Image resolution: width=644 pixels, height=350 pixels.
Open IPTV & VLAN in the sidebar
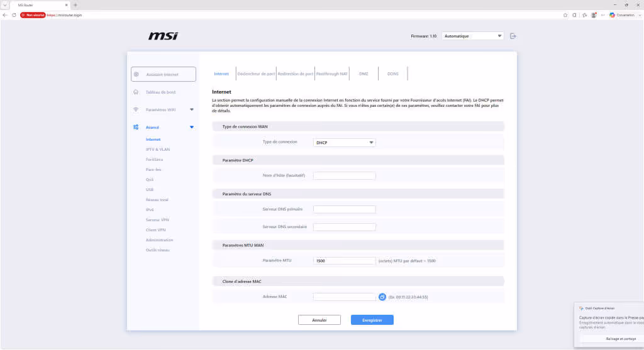pyautogui.click(x=158, y=150)
